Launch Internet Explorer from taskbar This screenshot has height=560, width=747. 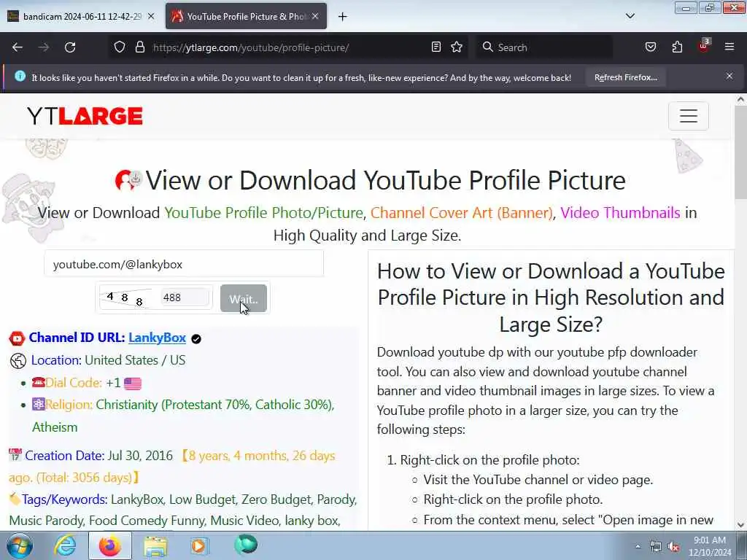click(65, 545)
